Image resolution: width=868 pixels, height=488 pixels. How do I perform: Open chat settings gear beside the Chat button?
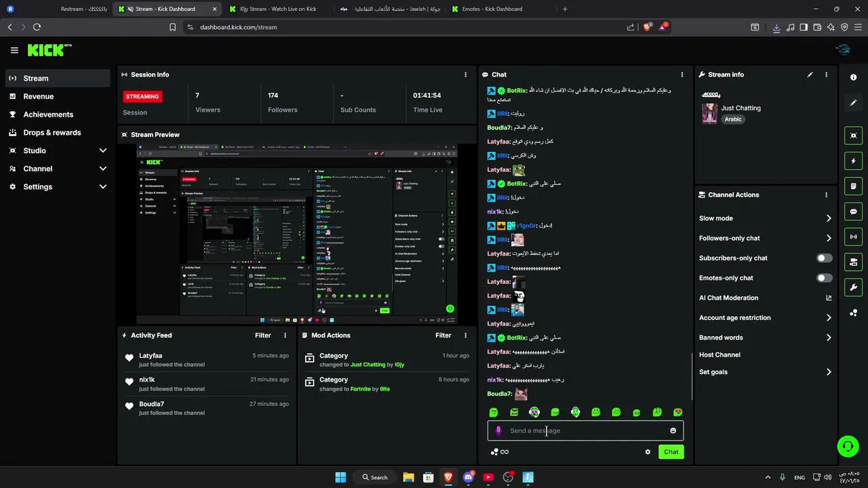(x=648, y=452)
